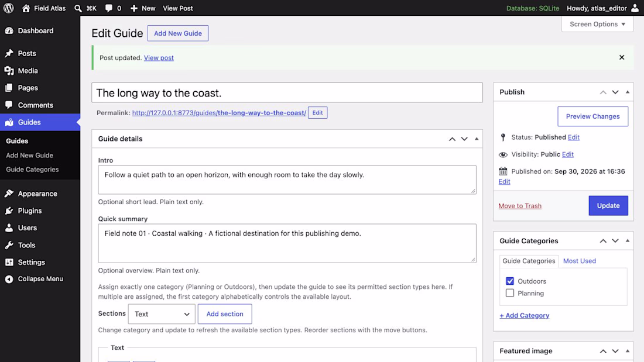Viewport: 644px width, 362px height.
Task: Click the Edit permalink button
Action: (317, 113)
